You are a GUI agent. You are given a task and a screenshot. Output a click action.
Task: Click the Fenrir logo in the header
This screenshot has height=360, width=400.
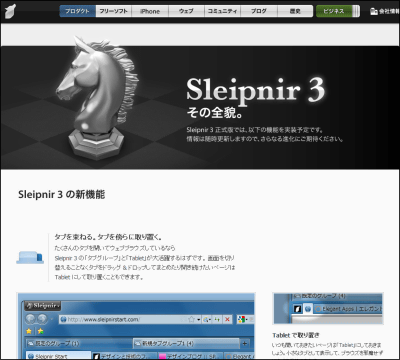coord(10,11)
